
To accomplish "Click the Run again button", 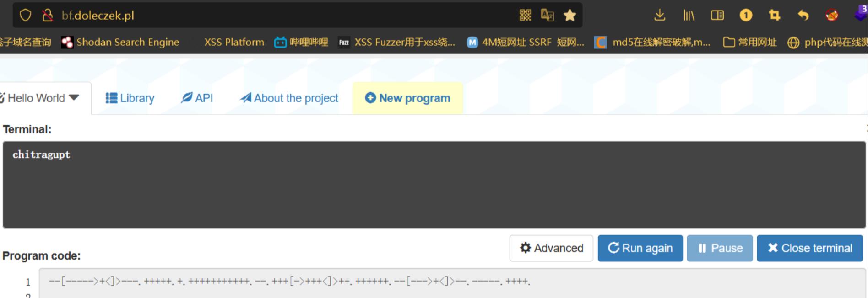I will click(x=640, y=248).
